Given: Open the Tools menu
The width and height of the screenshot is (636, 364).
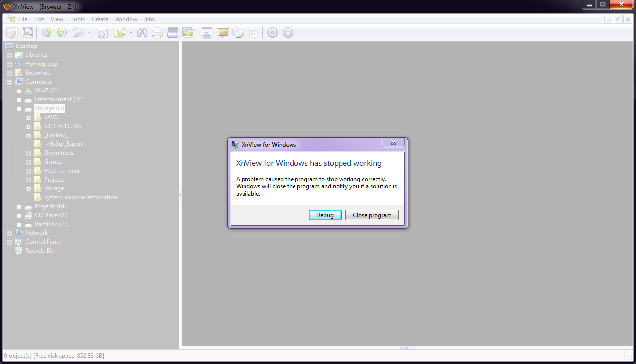Looking at the screenshot, I should click(x=78, y=19).
